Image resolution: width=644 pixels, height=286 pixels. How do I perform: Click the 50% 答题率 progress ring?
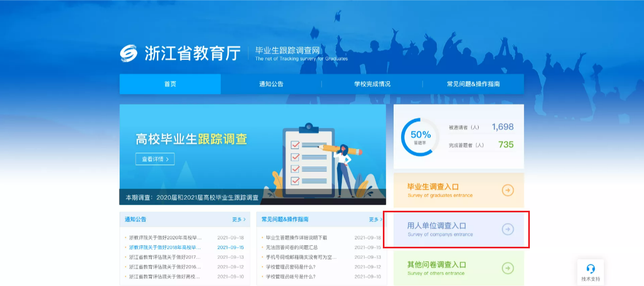420,137
